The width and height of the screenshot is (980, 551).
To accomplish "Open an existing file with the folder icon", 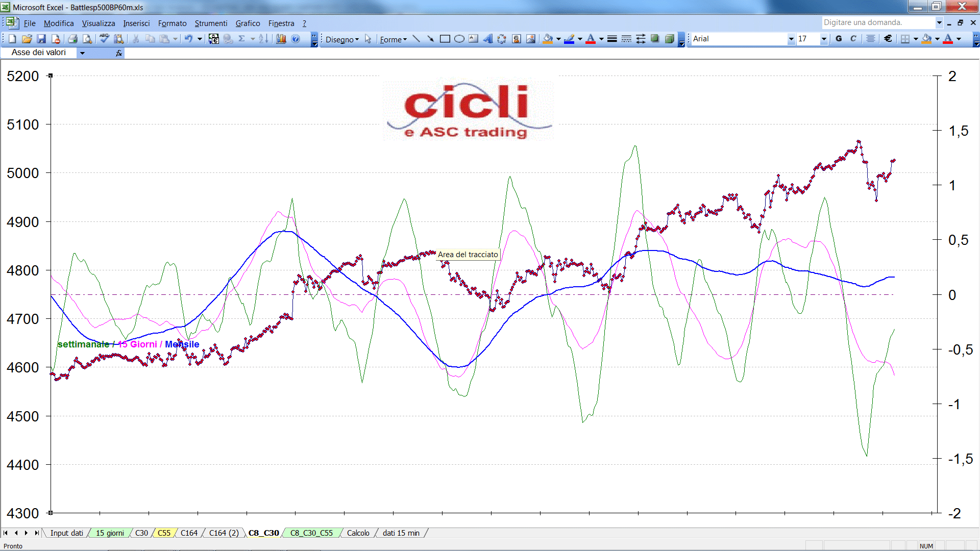I will click(27, 39).
